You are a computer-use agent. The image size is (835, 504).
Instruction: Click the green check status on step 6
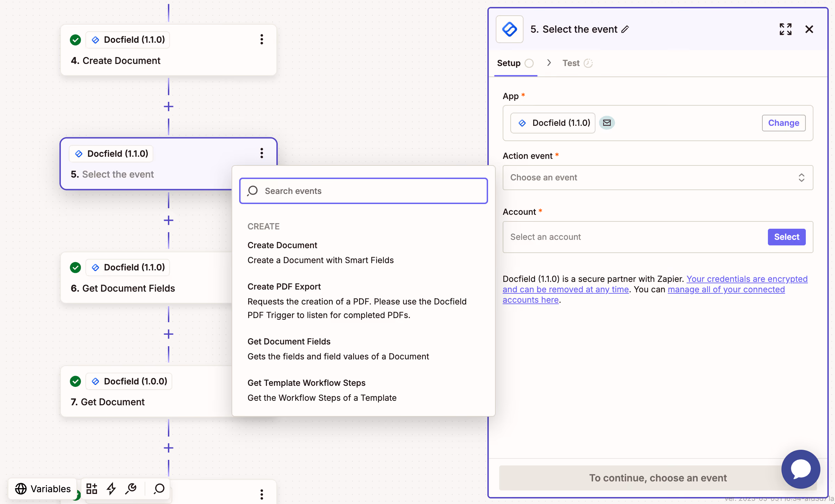coord(75,267)
